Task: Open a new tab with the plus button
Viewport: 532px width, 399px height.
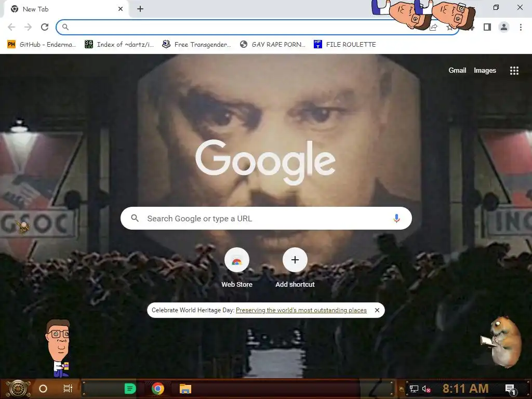Action: click(140, 9)
